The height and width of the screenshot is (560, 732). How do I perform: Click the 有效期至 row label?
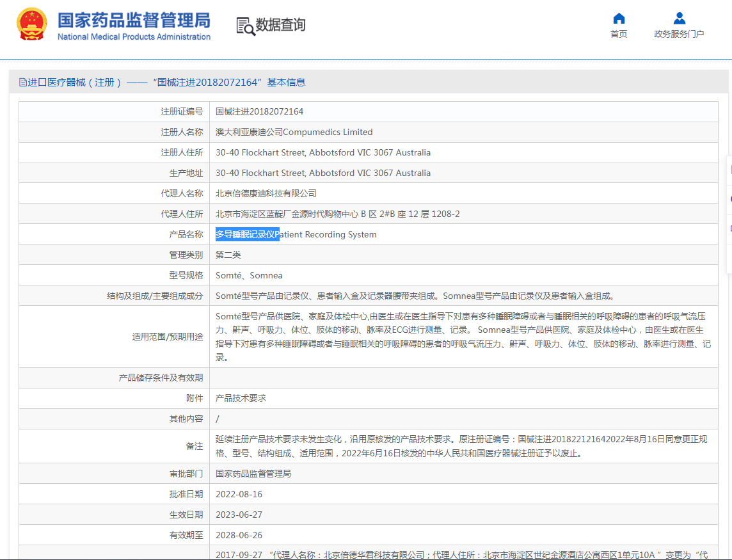[x=186, y=535]
